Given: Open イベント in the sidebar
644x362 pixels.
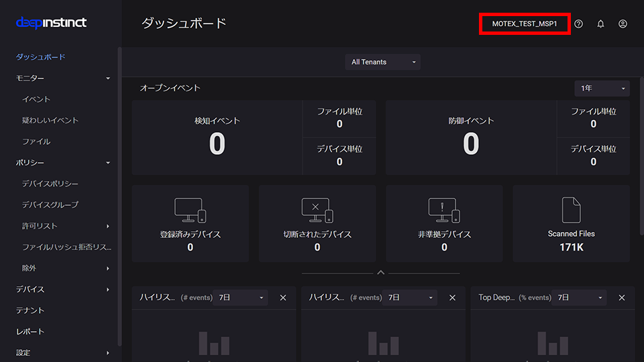Looking at the screenshot, I should click(x=36, y=99).
